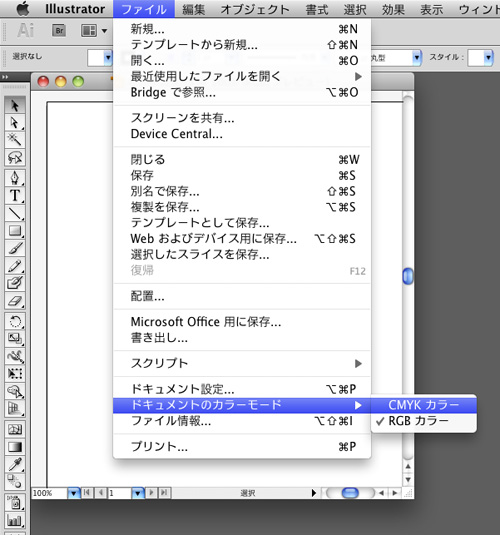
Task: Open dropdown next to 選択なし
Action: [x=108, y=58]
